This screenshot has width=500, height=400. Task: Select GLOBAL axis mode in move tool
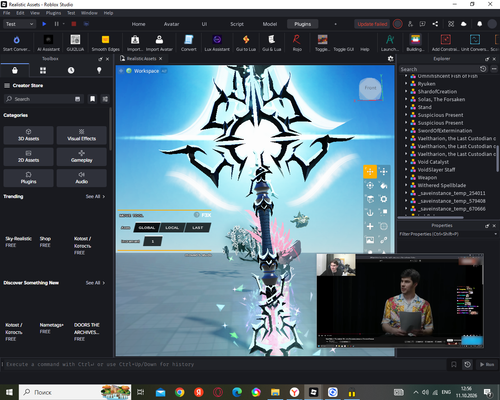[147, 228]
